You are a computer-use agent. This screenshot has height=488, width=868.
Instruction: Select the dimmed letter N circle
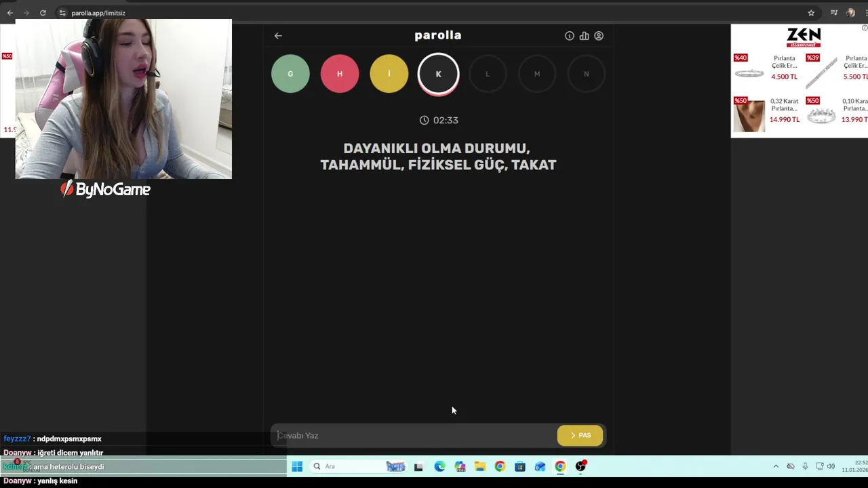pos(587,74)
